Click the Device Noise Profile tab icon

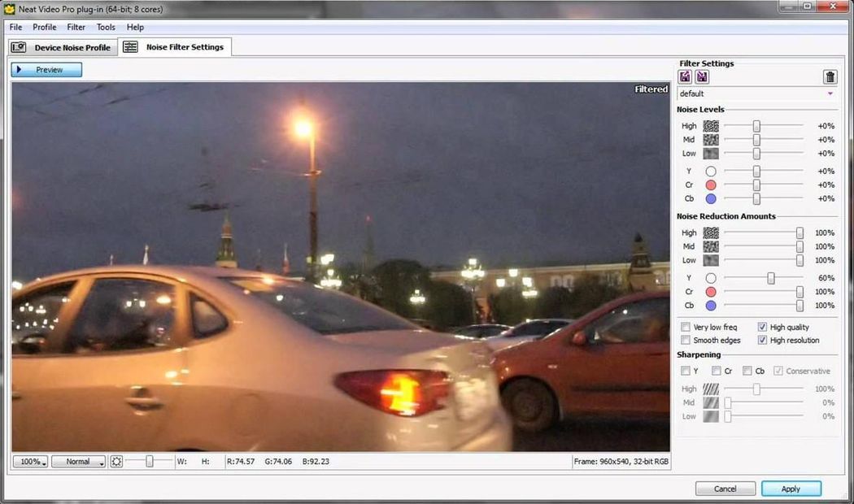click(19, 47)
